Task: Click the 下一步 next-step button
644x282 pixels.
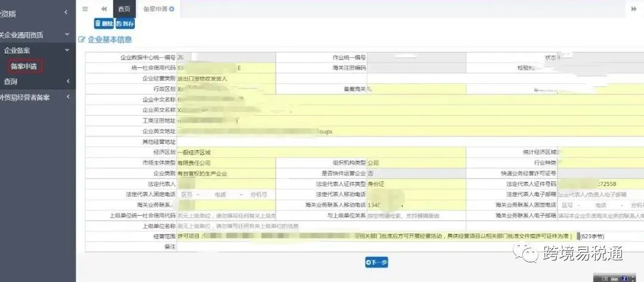Action: (x=376, y=262)
